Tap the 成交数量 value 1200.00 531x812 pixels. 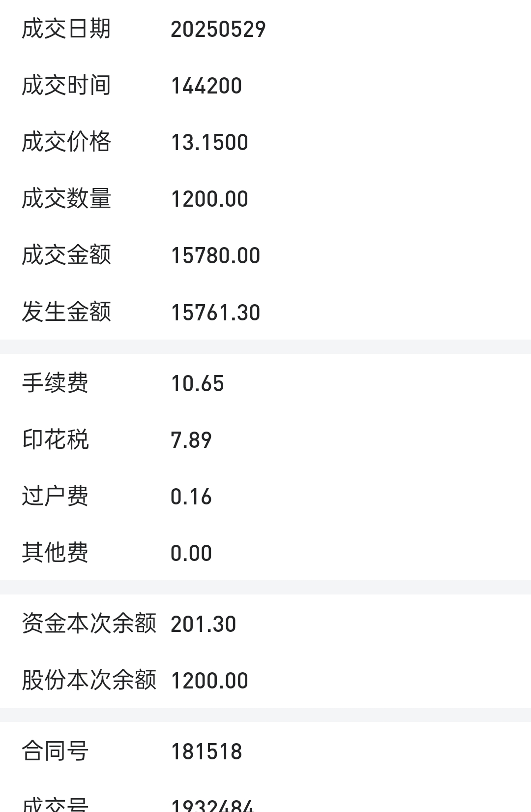point(209,199)
